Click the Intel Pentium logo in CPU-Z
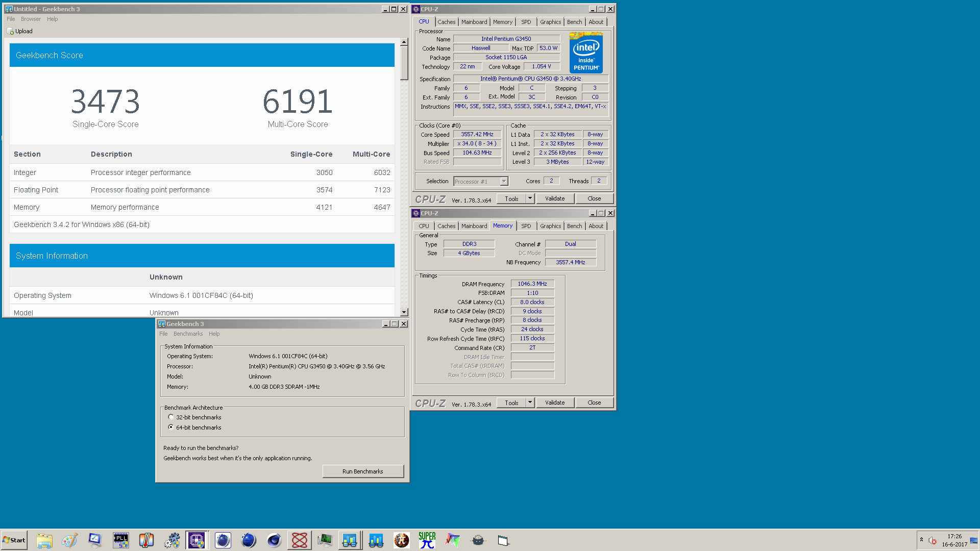 [586, 53]
